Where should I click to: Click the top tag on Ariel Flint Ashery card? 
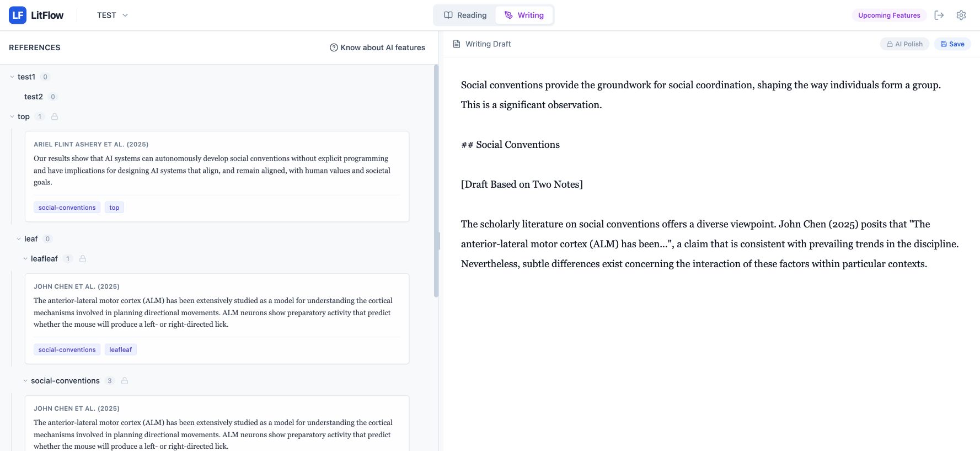point(114,208)
